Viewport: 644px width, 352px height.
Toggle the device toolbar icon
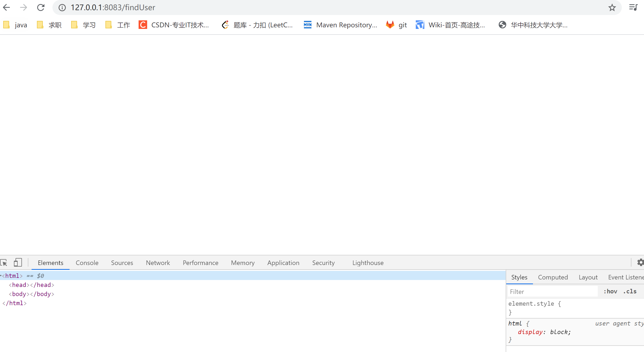point(18,263)
